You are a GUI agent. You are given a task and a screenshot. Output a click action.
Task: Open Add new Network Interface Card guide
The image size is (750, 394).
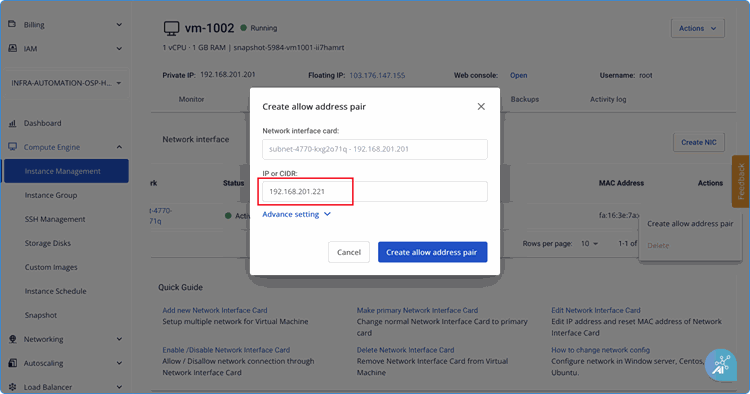tap(215, 310)
